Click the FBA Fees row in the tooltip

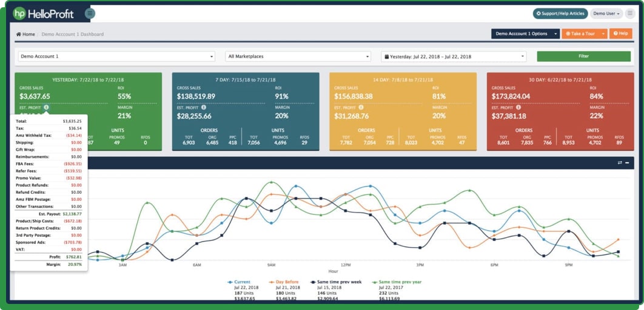point(49,163)
